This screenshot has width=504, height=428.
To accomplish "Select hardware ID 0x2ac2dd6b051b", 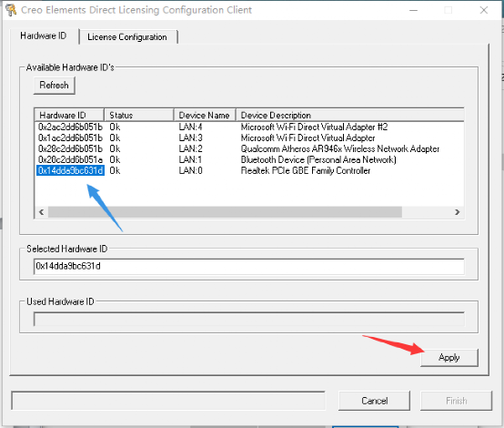I will point(70,127).
